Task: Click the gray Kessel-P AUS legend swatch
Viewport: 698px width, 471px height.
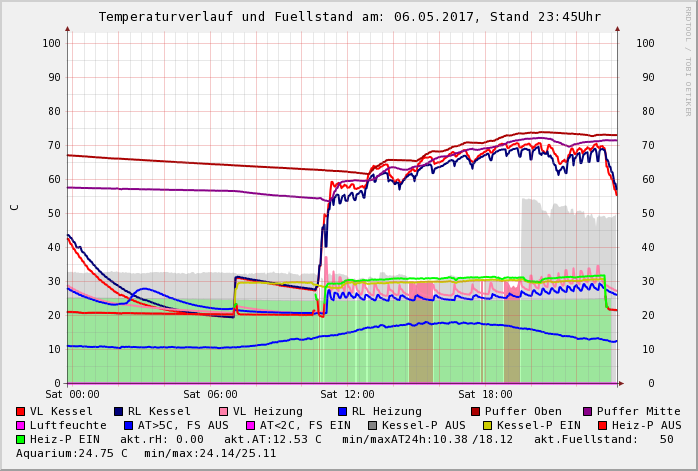Action: pyautogui.click(x=372, y=425)
